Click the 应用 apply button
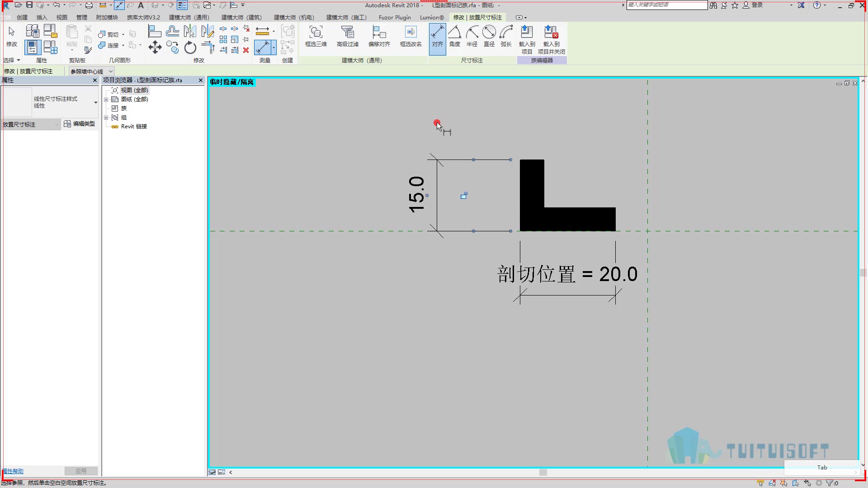 81,471
